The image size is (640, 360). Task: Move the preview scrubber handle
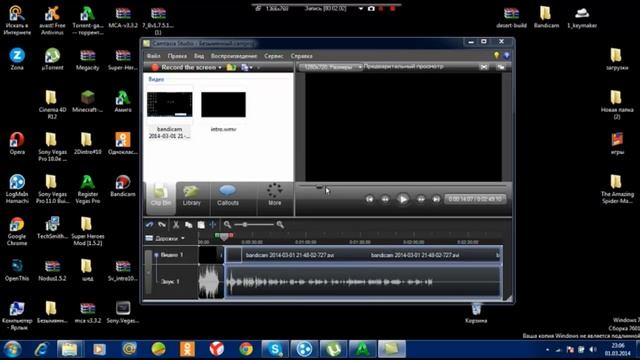click(x=319, y=187)
